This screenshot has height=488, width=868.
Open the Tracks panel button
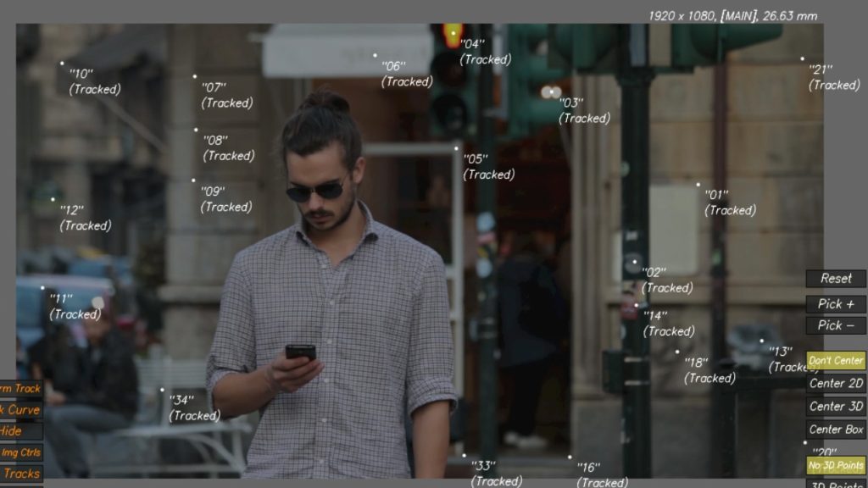click(x=21, y=474)
